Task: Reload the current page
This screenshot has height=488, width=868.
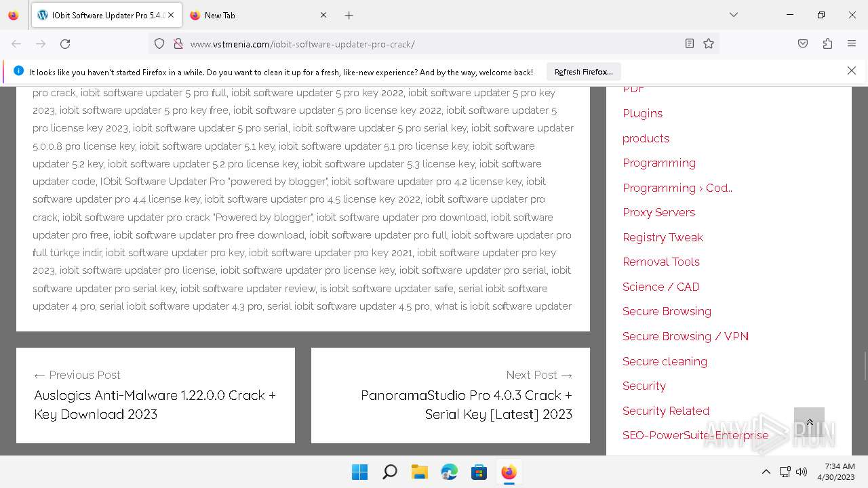Action: [x=65, y=43]
